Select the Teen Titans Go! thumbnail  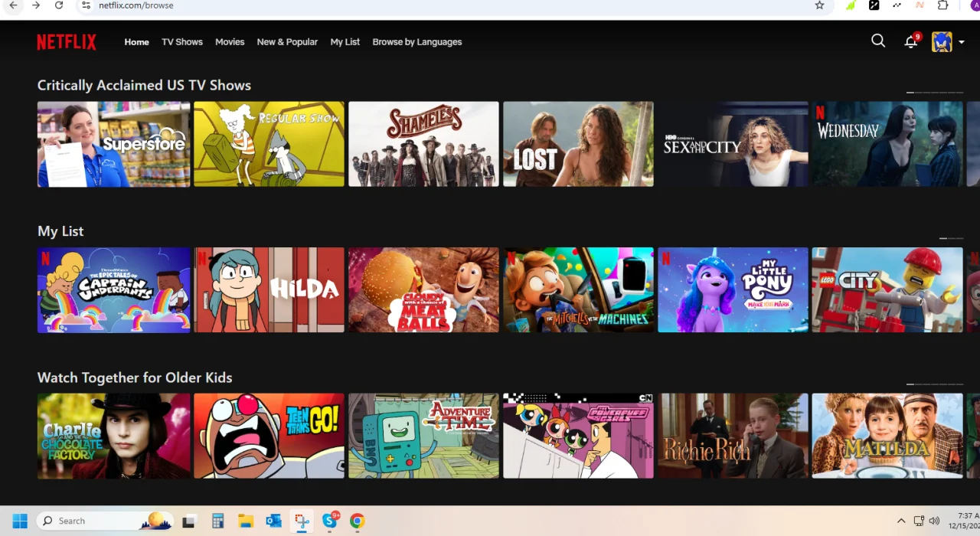[x=269, y=436]
